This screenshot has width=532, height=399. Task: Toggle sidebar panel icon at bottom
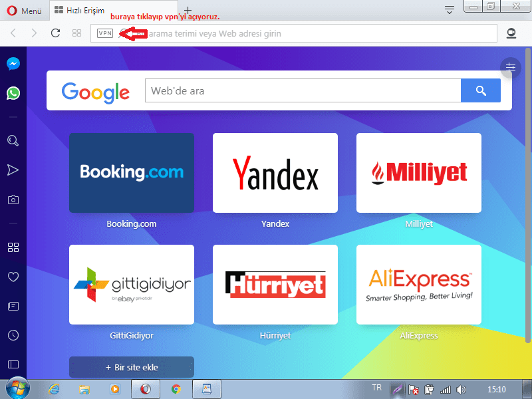coord(13,364)
